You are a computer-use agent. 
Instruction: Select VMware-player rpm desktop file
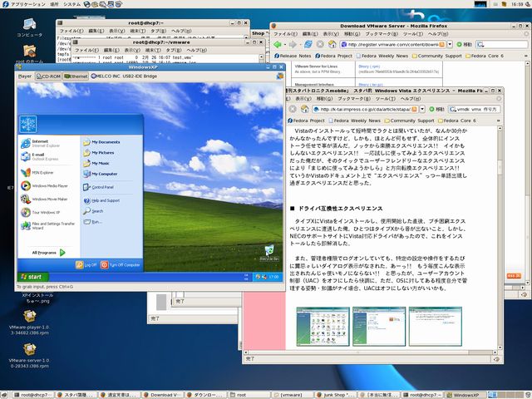pos(29,323)
